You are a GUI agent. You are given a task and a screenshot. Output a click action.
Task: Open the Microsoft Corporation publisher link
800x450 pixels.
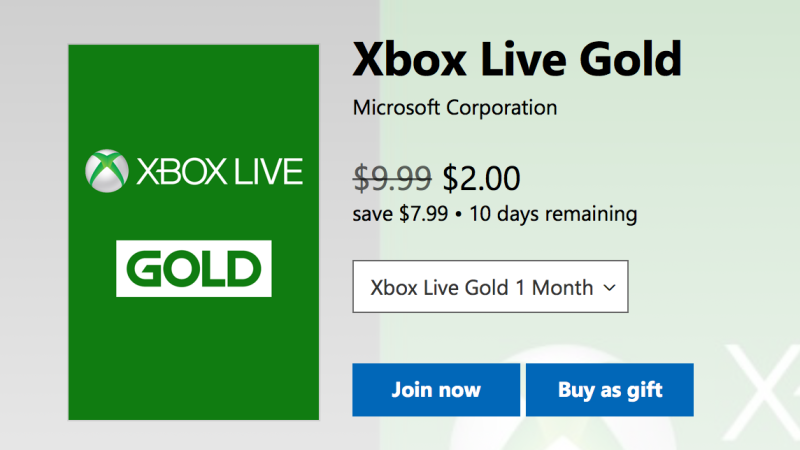point(455,107)
